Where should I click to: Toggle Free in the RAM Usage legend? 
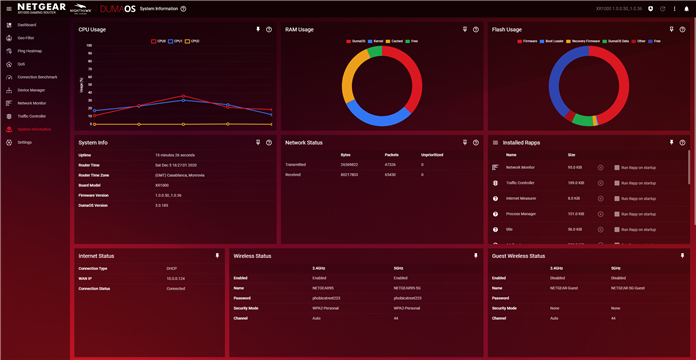coord(411,41)
